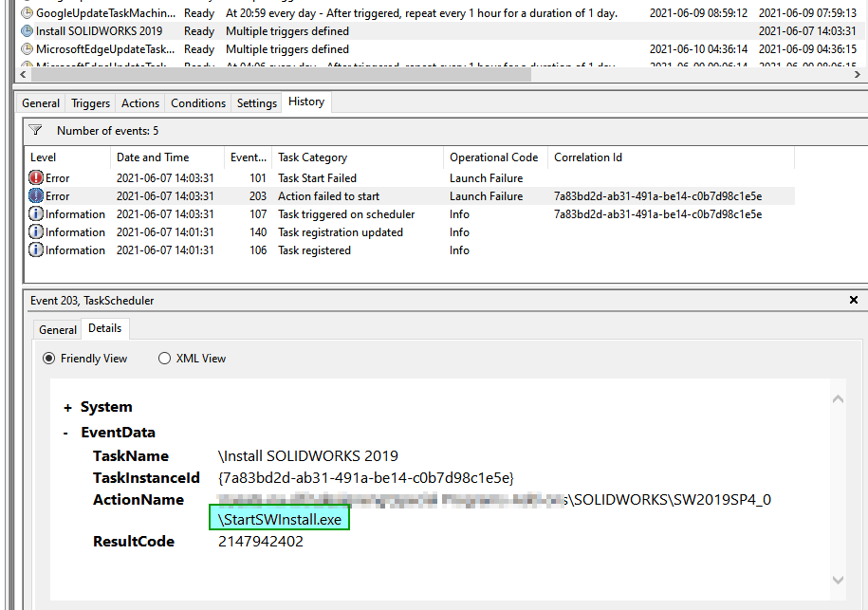Click MicrosoftEdgeUpdateTask next run time 2021-06-10 04:36:14
868x610 pixels.
698,49
